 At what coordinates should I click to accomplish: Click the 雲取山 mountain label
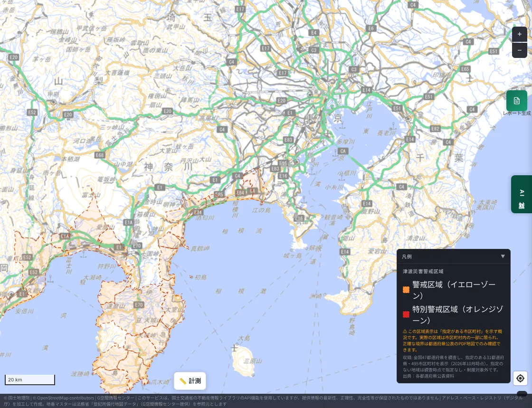pyautogui.click(x=140, y=43)
